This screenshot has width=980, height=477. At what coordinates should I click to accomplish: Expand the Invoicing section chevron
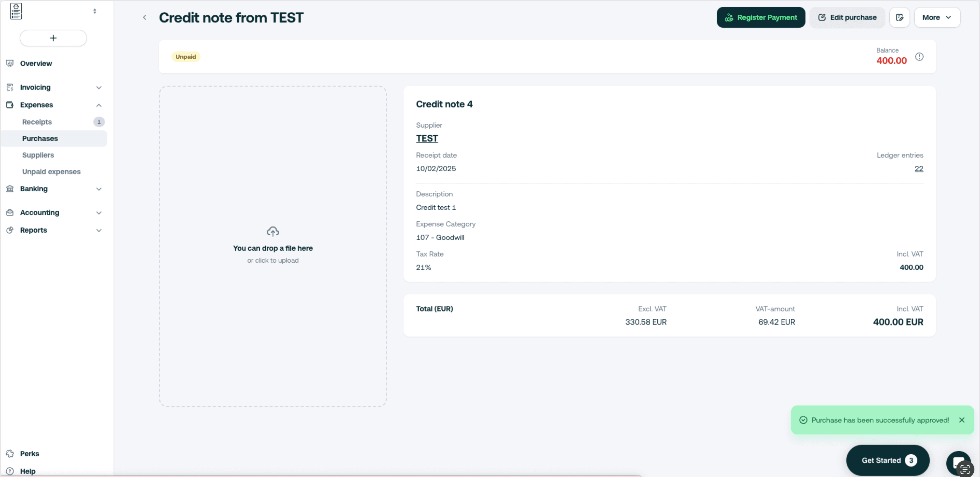(99, 87)
